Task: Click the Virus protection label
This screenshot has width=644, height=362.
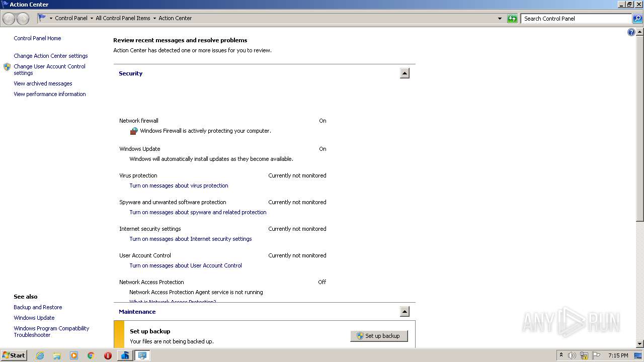Action: [x=138, y=175]
